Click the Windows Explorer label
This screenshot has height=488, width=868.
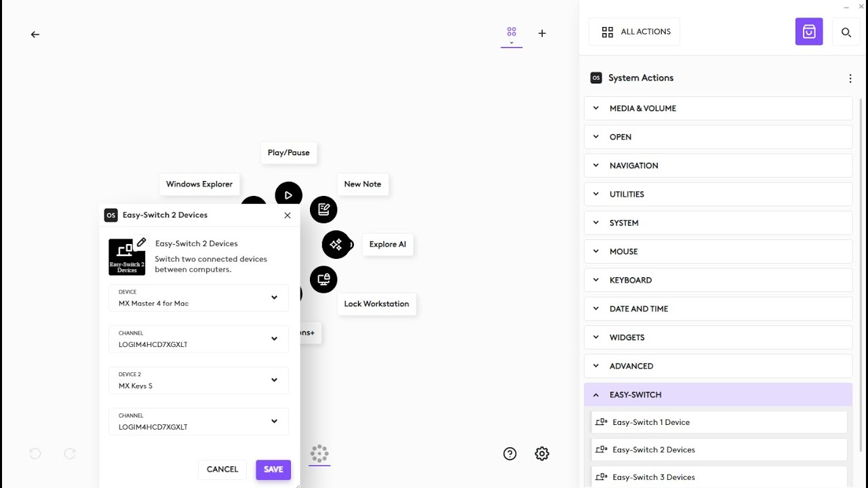[199, 184]
